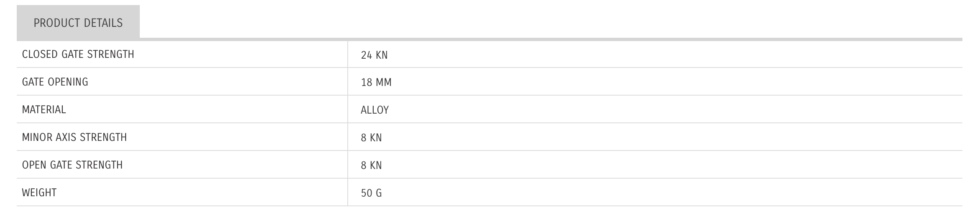Click the G unit in the weight value
This screenshot has width=980, height=213.
(x=379, y=193)
